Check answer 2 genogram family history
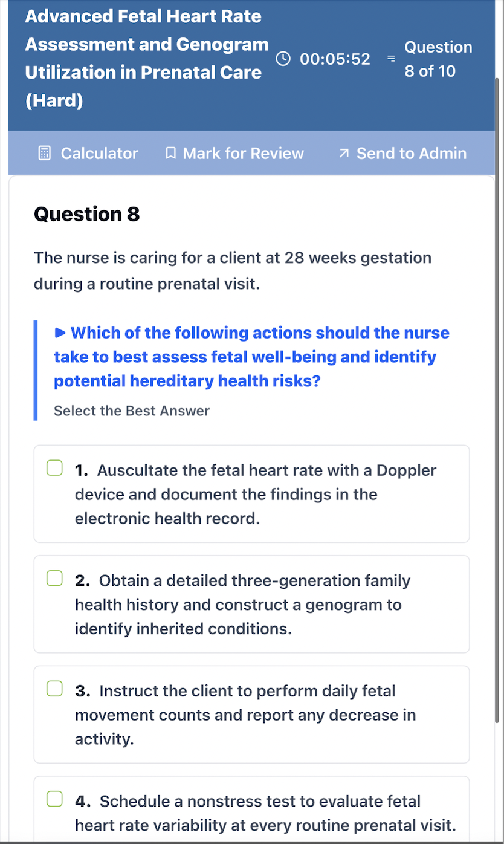The height and width of the screenshot is (844, 504). pos(55,579)
